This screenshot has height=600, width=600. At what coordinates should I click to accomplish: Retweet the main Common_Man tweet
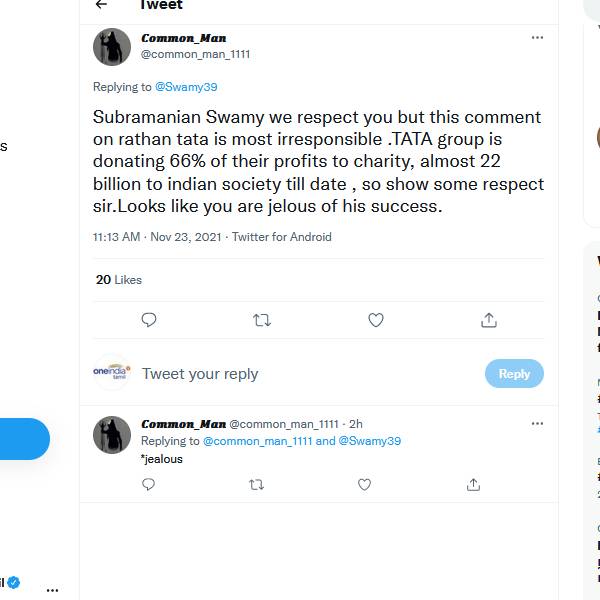pyautogui.click(x=262, y=320)
